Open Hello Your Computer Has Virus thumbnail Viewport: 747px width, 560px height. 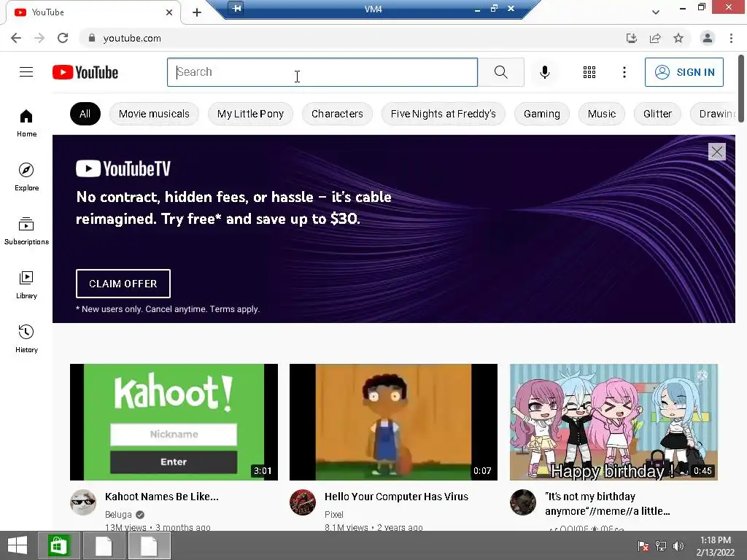coord(393,422)
